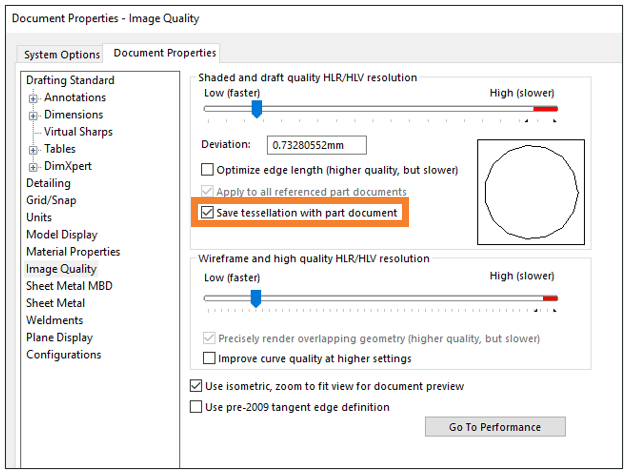Open Virtual Sharps settings
The width and height of the screenshot is (630, 475).
tap(78, 132)
